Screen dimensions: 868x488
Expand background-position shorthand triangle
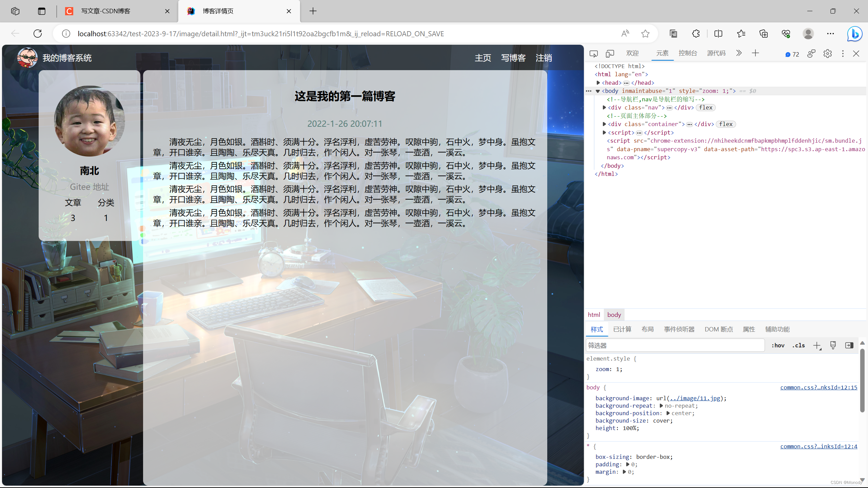point(668,413)
